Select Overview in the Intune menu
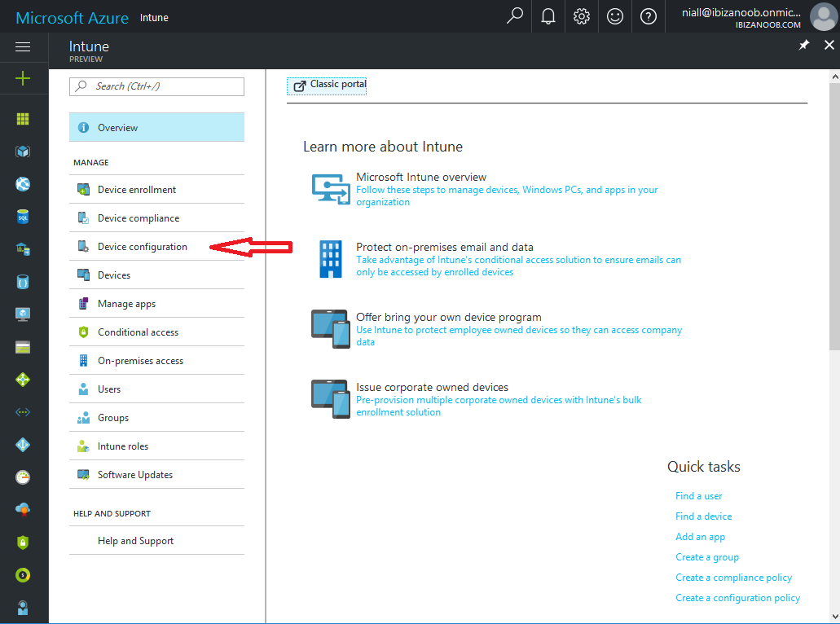 point(156,127)
